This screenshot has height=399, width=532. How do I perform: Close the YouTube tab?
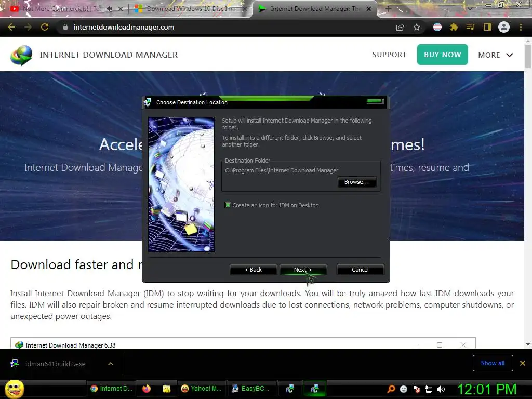[121, 9]
